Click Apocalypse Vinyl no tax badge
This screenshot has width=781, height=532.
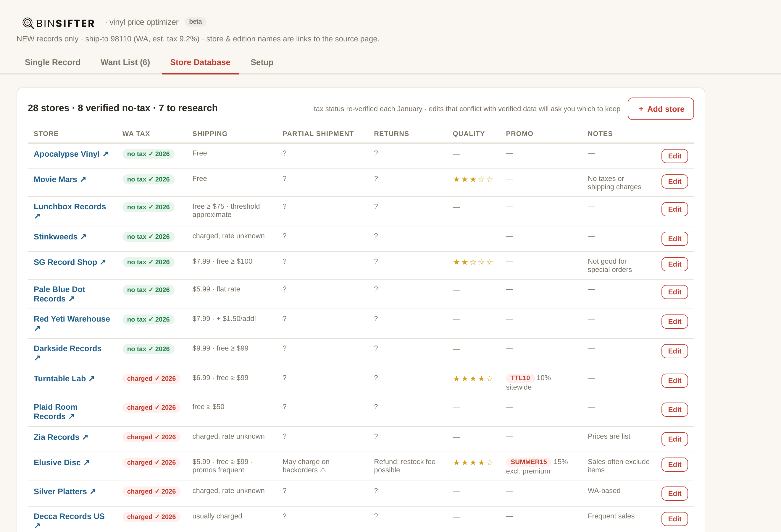pos(148,154)
